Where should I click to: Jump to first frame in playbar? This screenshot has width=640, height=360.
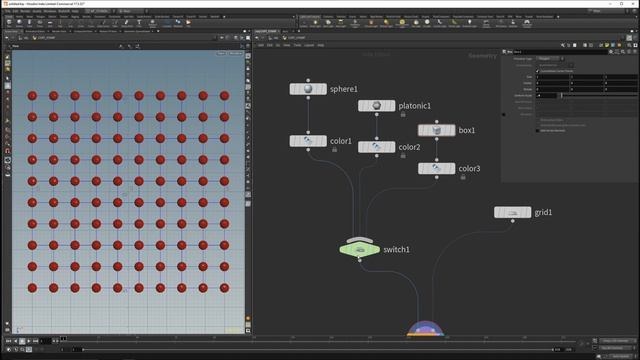point(9,341)
